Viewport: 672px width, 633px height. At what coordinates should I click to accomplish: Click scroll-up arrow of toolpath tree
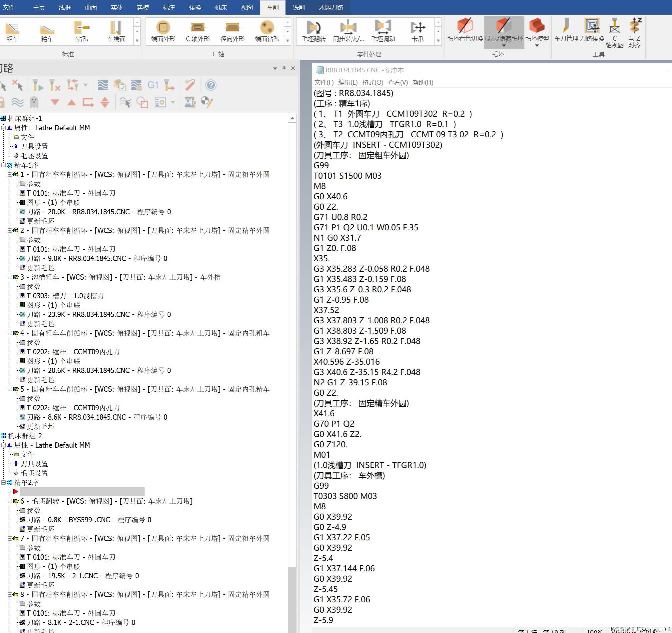pos(292,118)
